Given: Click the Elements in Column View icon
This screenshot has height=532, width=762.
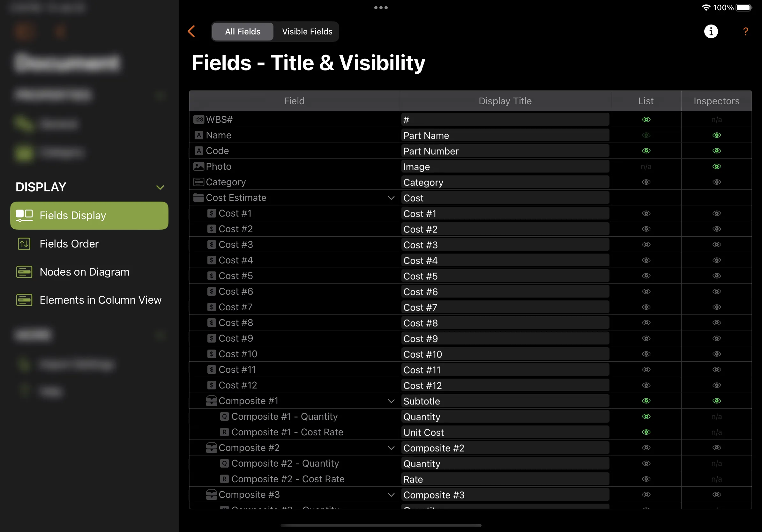Looking at the screenshot, I should tap(24, 300).
